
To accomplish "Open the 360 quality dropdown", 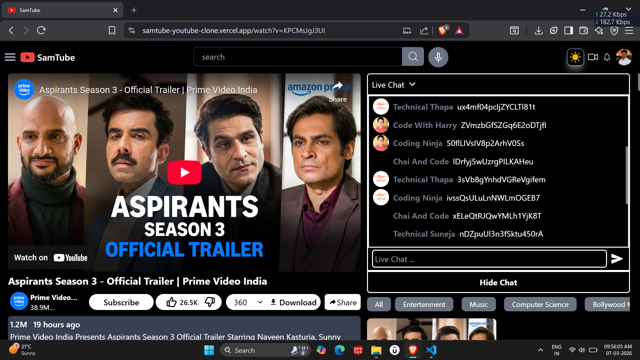I will (248, 302).
